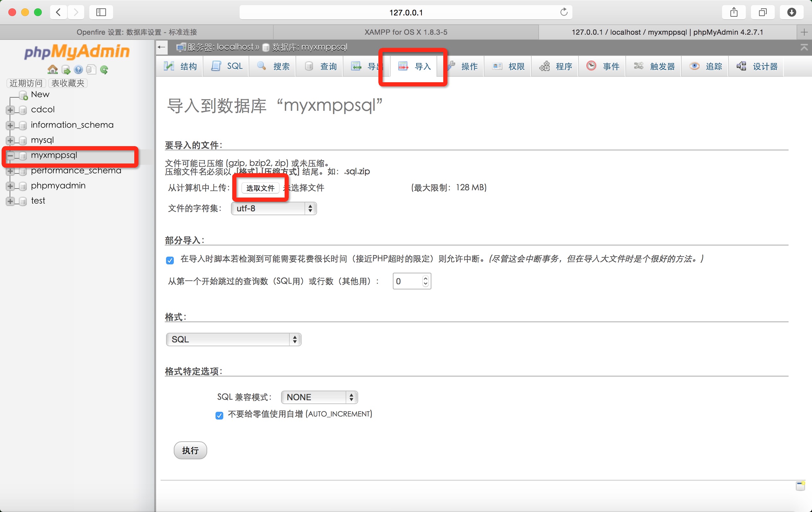The width and height of the screenshot is (812, 512).
Task: Allow interrupting import on timeout checkbox
Action: (170, 260)
